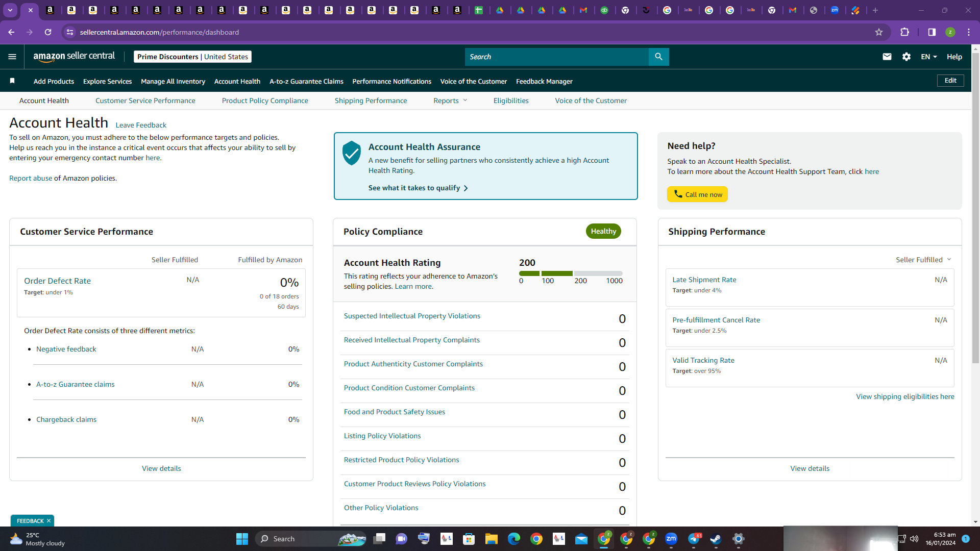Open the Windows Start menu
Screen dimensions: 980x551
[x=242, y=539]
